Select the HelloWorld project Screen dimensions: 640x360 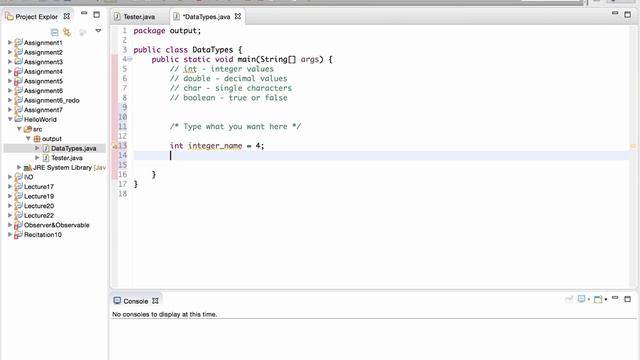[40, 119]
